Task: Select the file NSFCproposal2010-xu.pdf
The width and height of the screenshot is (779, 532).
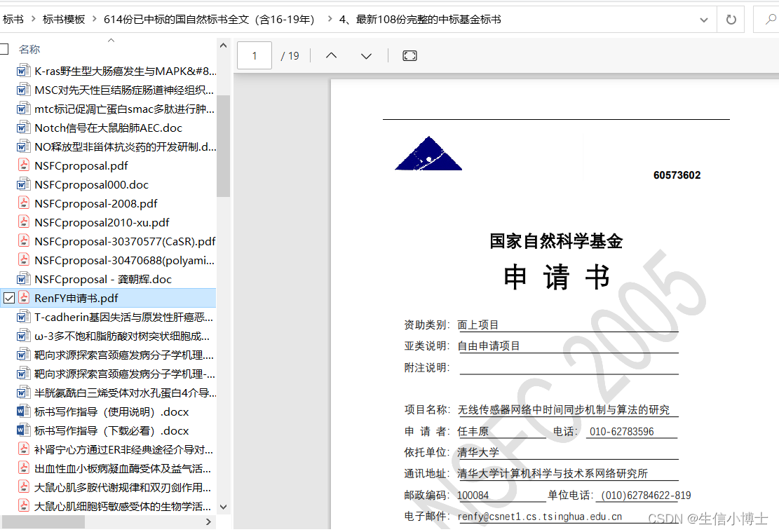Action: [x=102, y=222]
